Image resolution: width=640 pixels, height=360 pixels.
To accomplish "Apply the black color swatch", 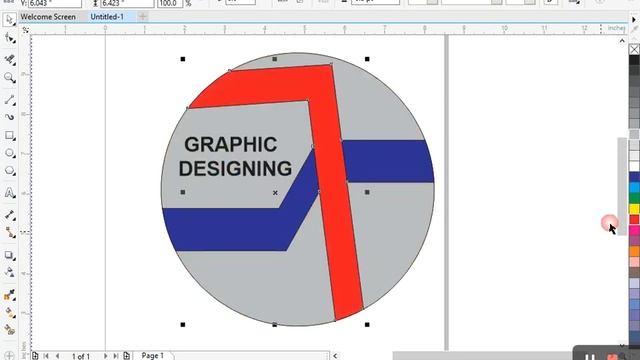I will coord(634,60).
